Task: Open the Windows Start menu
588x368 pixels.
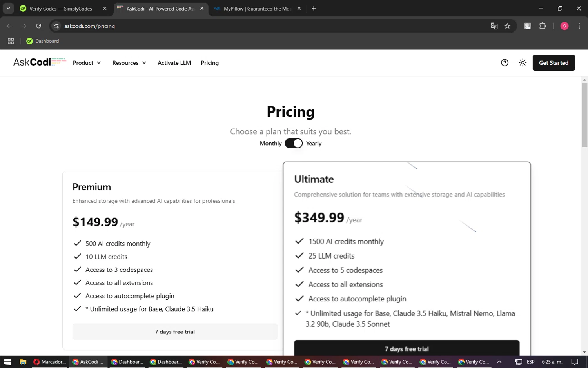Action: pyautogui.click(x=7, y=362)
